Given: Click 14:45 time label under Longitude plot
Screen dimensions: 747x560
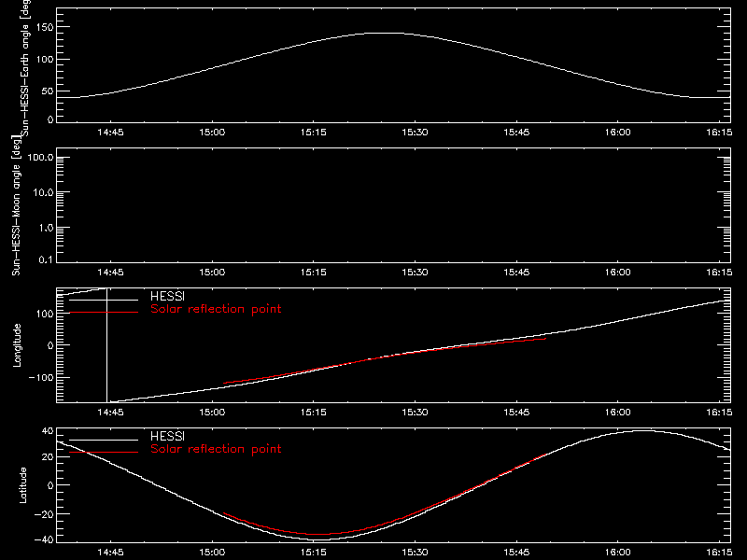Looking at the screenshot, I should [x=110, y=413].
